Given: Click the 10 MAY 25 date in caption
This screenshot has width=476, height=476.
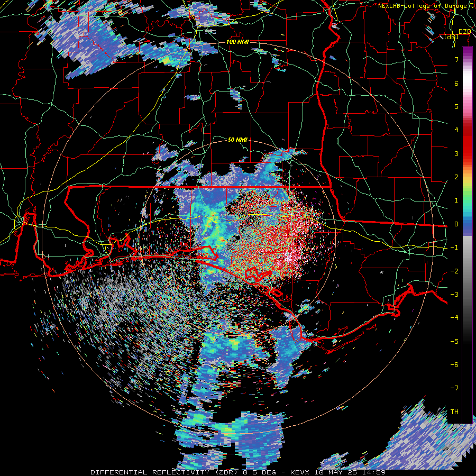Looking at the screenshot, I should 336,472.
